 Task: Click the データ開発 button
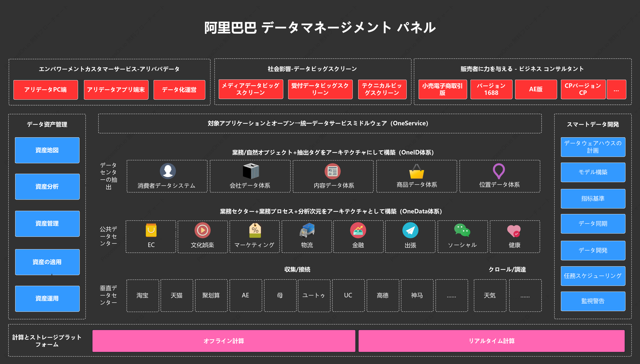click(x=593, y=250)
